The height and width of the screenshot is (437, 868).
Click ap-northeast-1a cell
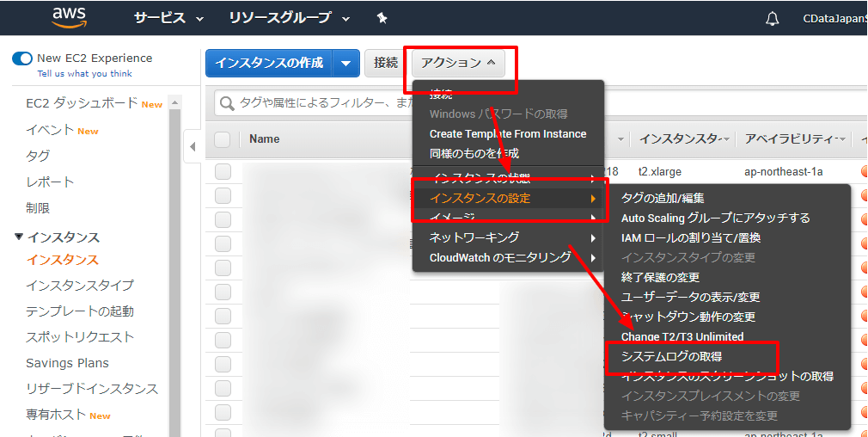(783, 172)
